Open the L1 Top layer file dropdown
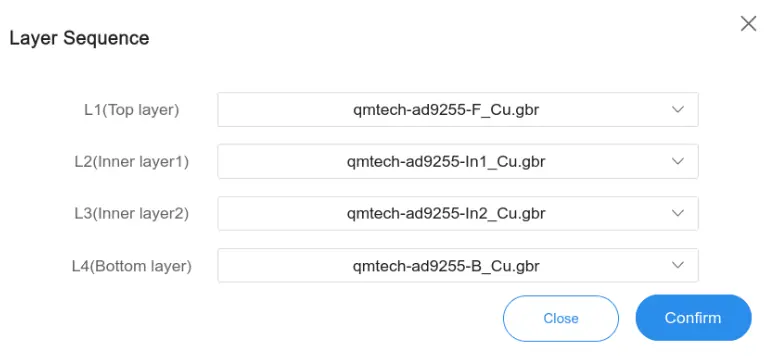The width and height of the screenshot is (768, 364). point(458,110)
